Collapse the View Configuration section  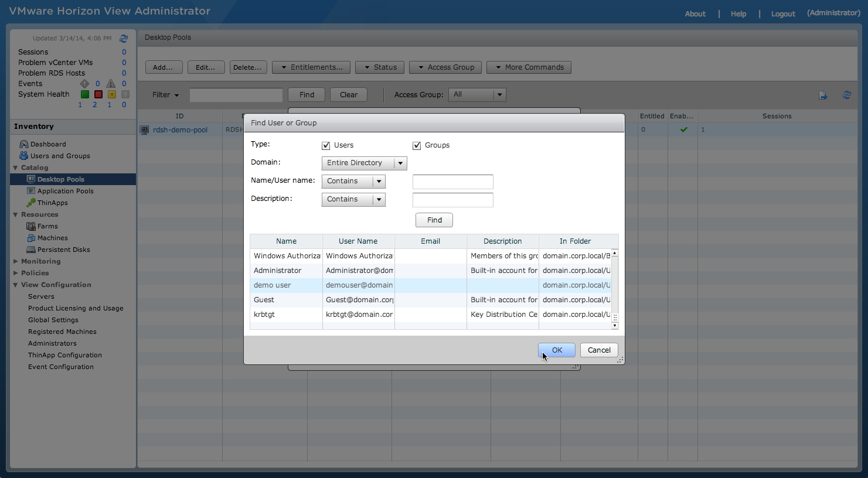click(15, 285)
